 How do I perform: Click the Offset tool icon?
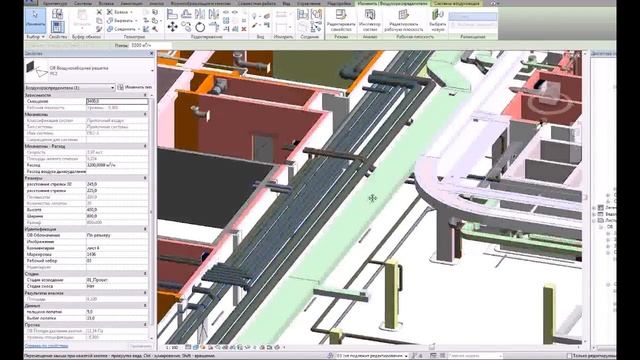pos(186,14)
